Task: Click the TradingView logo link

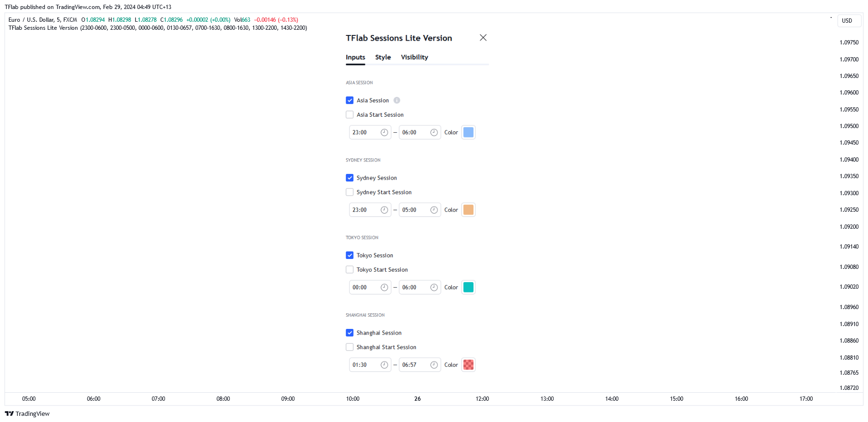Action: click(x=27, y=413)
